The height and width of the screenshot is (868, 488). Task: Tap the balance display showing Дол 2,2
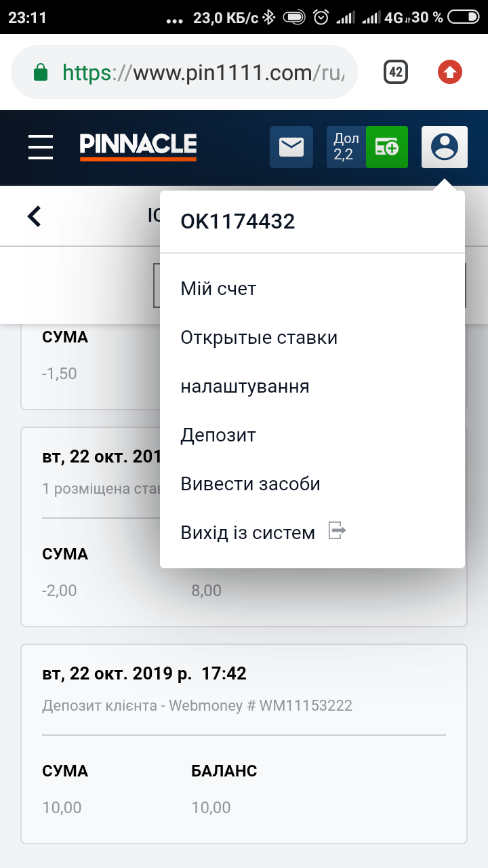click(x=346, y=147)
